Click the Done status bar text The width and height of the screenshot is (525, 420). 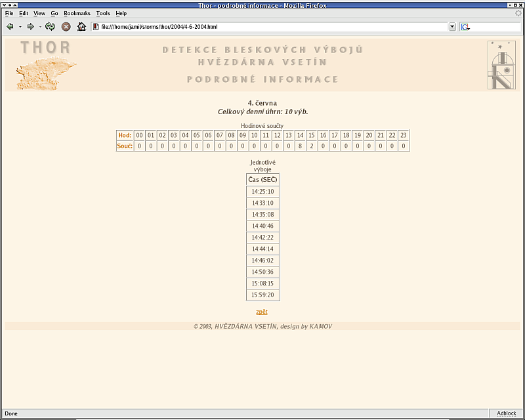pos(11,413)
